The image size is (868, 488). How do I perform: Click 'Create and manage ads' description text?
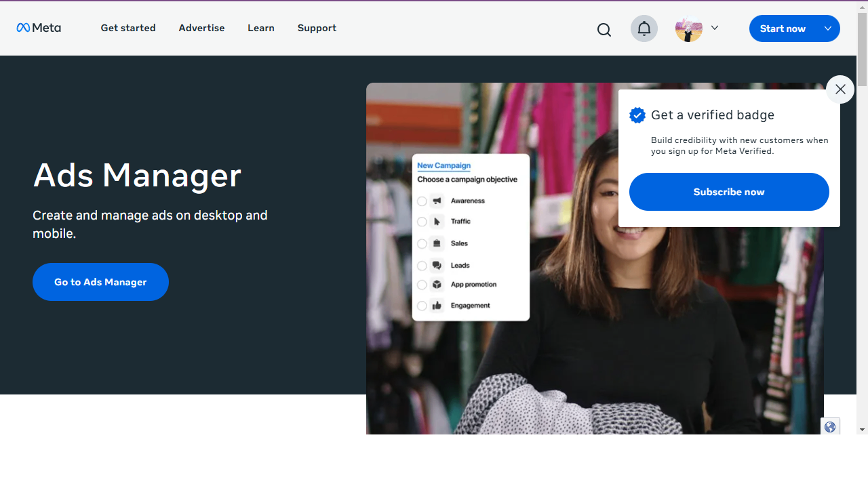(x=150, y=224)
